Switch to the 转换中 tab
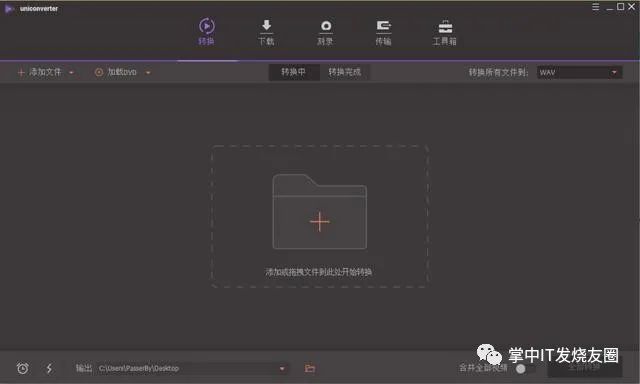640x384 pixels. pyautogui.click(x=293, y=72)
